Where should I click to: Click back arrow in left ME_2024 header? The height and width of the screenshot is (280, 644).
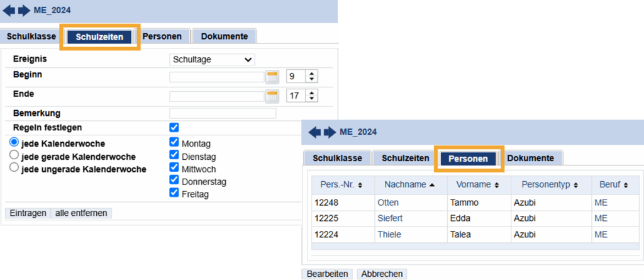click(x=9, y=11)
